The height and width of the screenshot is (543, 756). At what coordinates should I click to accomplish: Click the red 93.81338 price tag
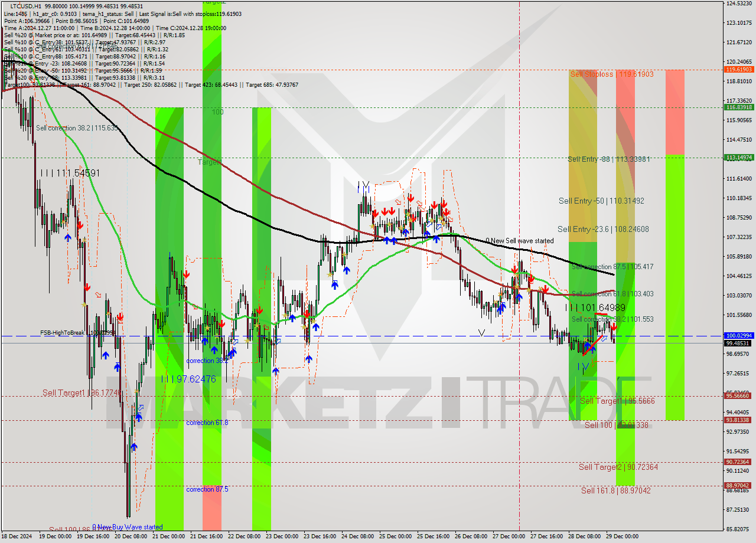(738, 420)
